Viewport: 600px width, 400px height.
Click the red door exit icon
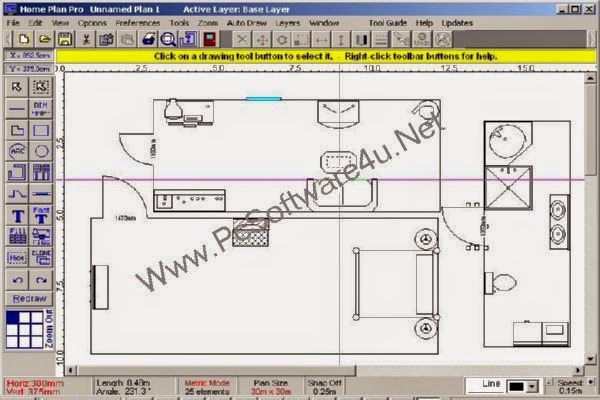click(x=209, y=39)
